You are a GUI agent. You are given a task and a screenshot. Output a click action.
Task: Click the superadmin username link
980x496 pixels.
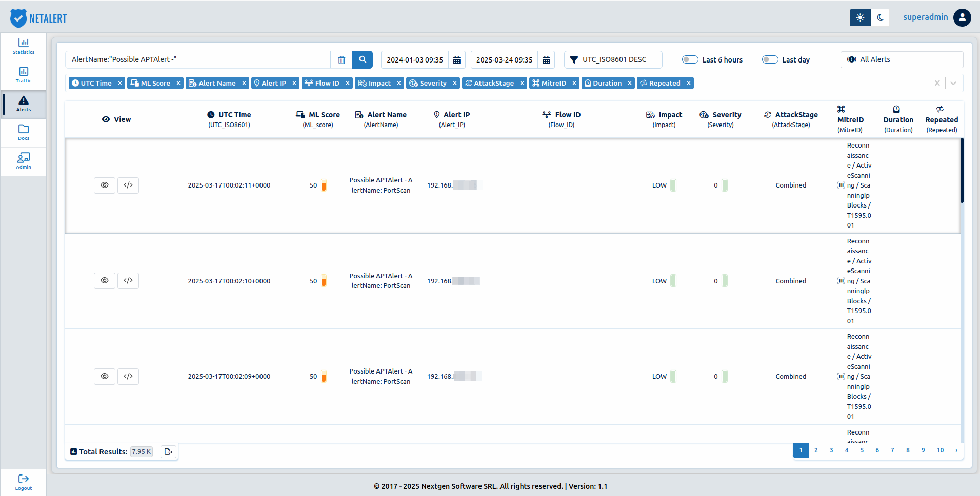[925, 17]
